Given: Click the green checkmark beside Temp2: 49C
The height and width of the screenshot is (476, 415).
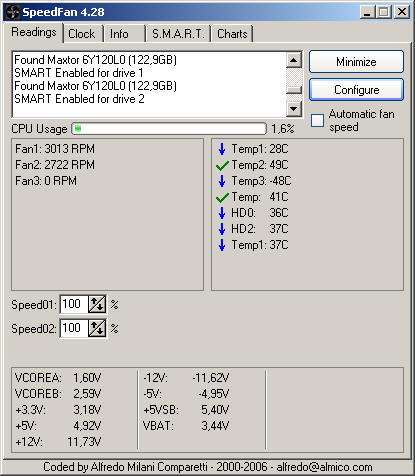Looking at the screenshot, I should (222, 165).
